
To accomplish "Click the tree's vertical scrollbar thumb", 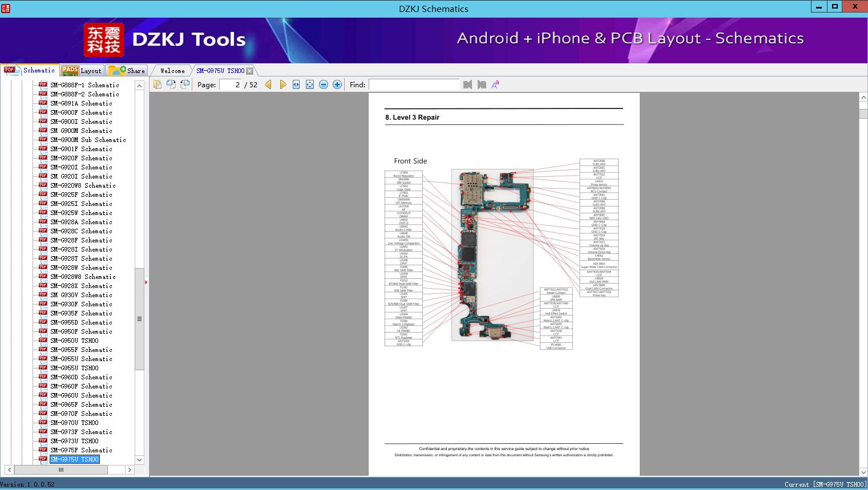I will [x=139, y=319].
